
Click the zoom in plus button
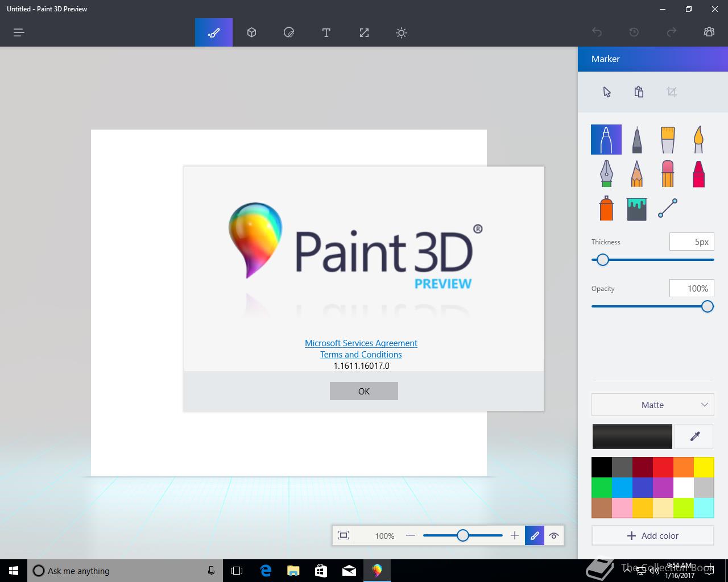pyautogui.click(x=515, y=535)
